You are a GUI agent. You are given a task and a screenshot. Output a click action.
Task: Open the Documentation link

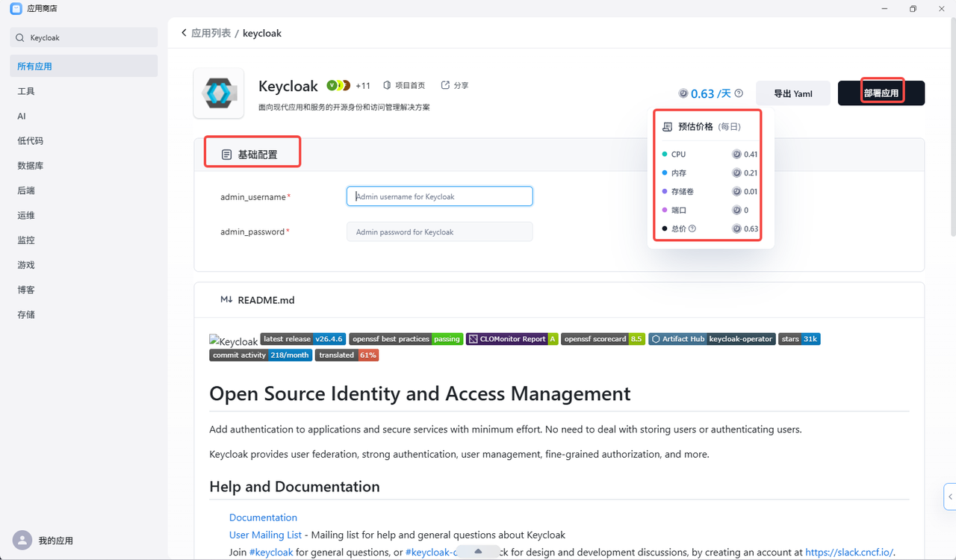(263, 517)
